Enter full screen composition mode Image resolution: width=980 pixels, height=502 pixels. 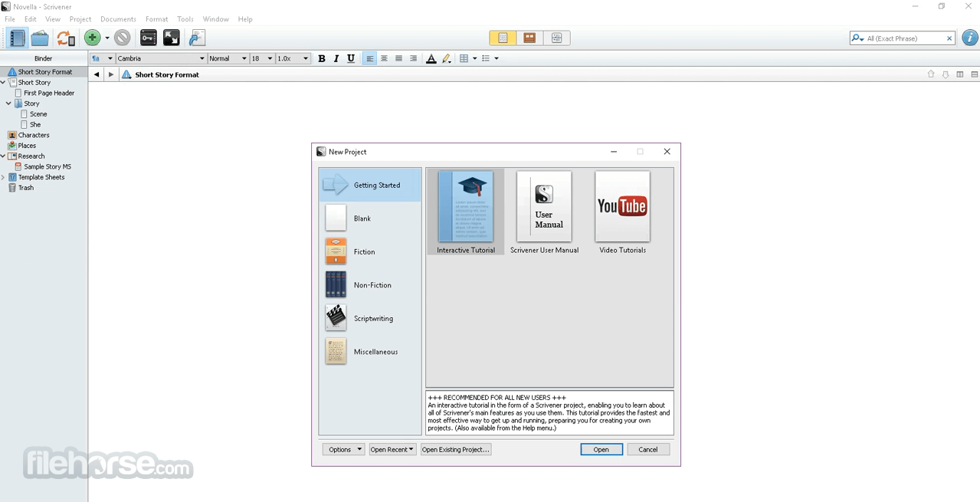tap(172, 38)
